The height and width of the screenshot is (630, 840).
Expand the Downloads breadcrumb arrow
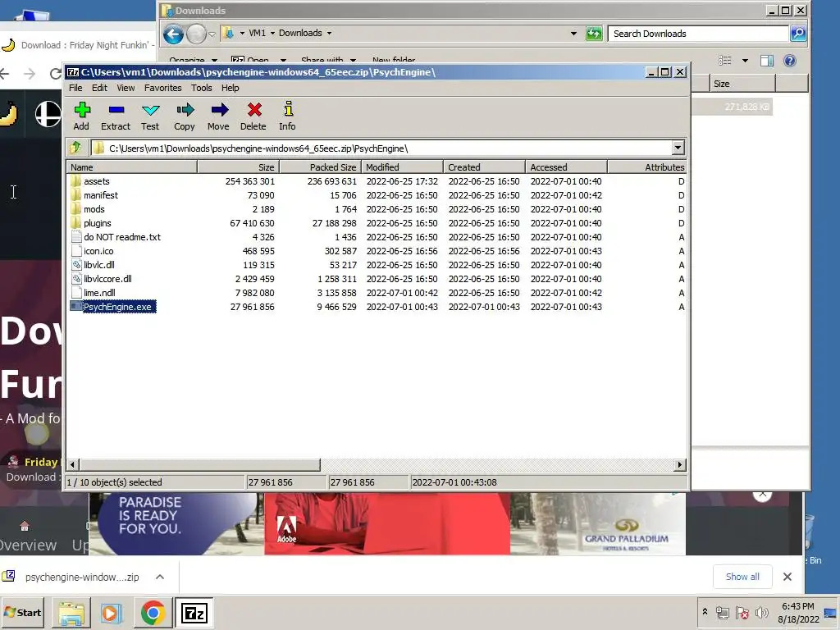coord(329,33)
